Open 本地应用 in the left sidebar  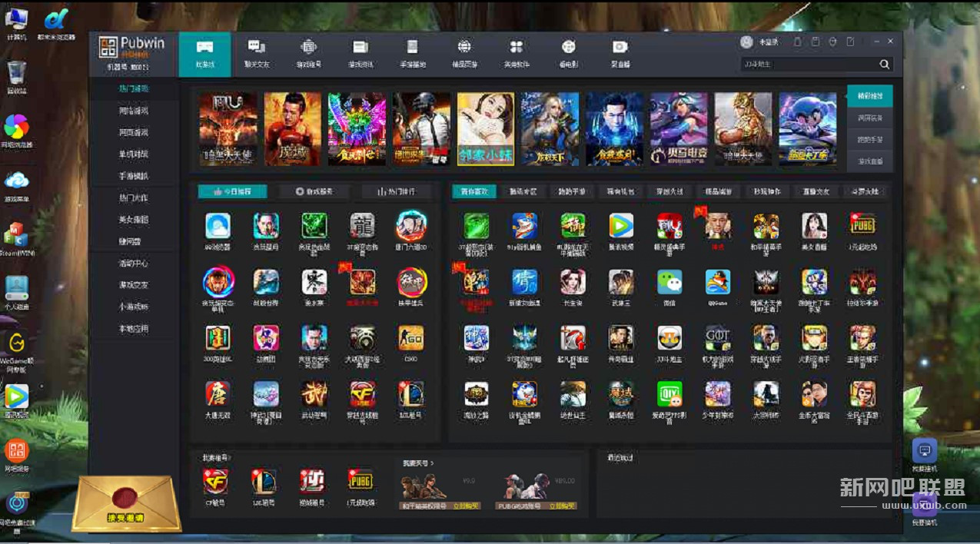click(x=134, y=329)
